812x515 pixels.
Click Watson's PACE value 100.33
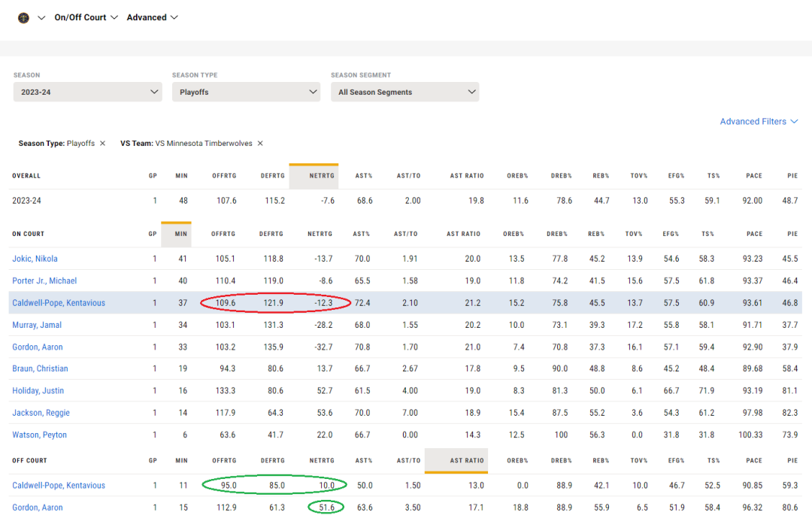point(750,435)
